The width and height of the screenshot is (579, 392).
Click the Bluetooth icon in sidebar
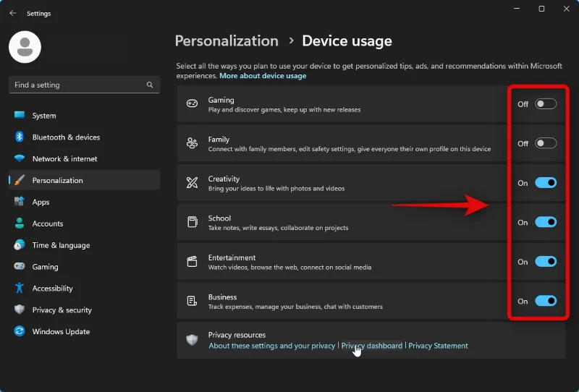pos(20,137)
